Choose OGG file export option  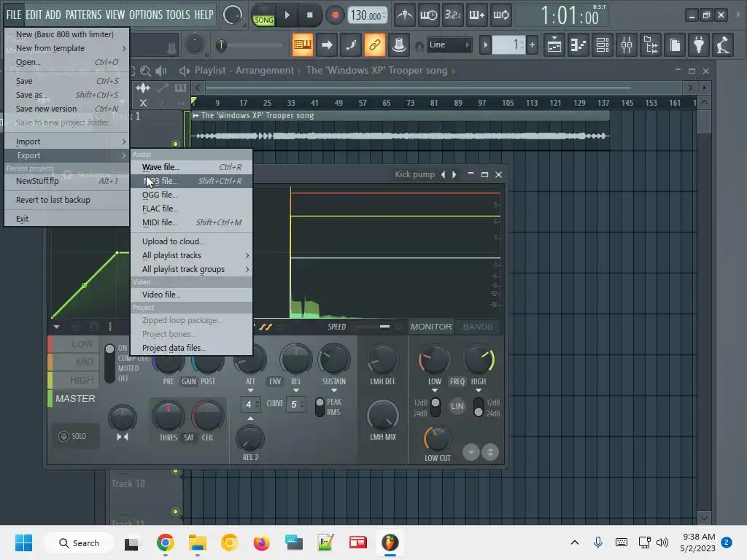pos(192,195)
